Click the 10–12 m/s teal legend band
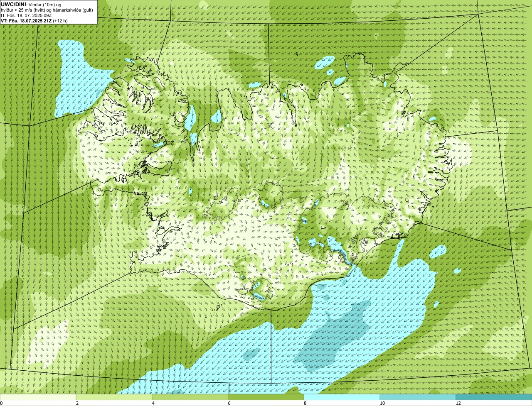 click(418, 397)
